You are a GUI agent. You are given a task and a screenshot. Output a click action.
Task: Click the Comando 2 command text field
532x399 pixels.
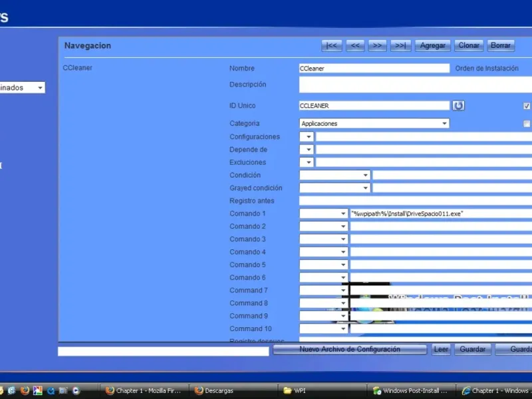tap(441, 226)
